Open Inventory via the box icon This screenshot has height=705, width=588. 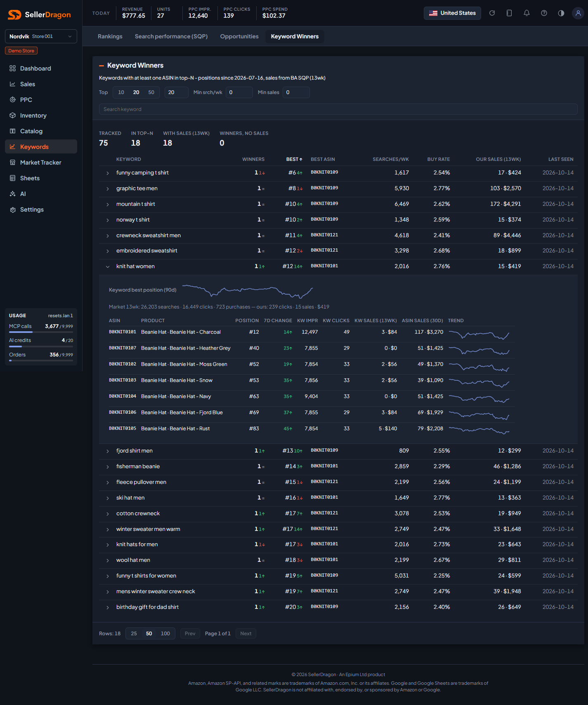[13, 116]
